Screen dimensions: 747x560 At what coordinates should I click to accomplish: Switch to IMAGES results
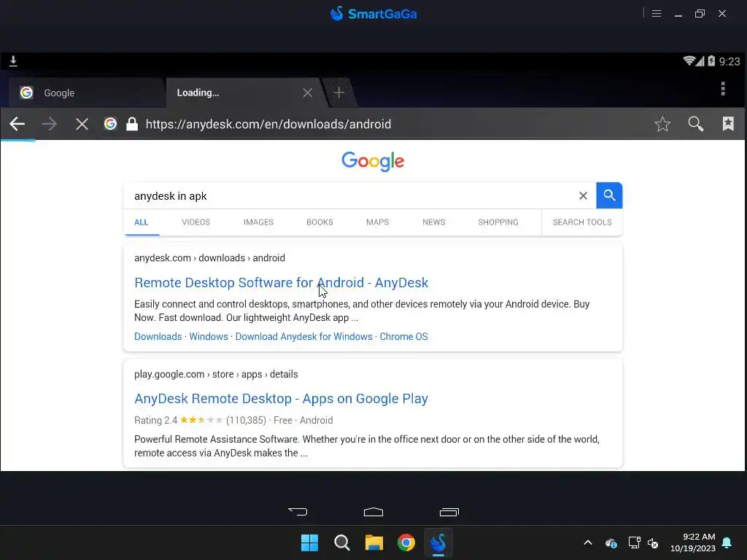tap(258, 222)
